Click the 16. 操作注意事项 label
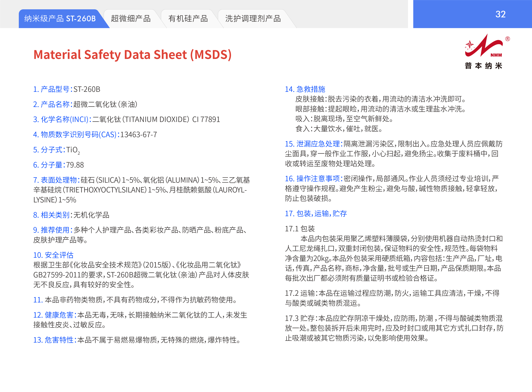 [314, 178]
